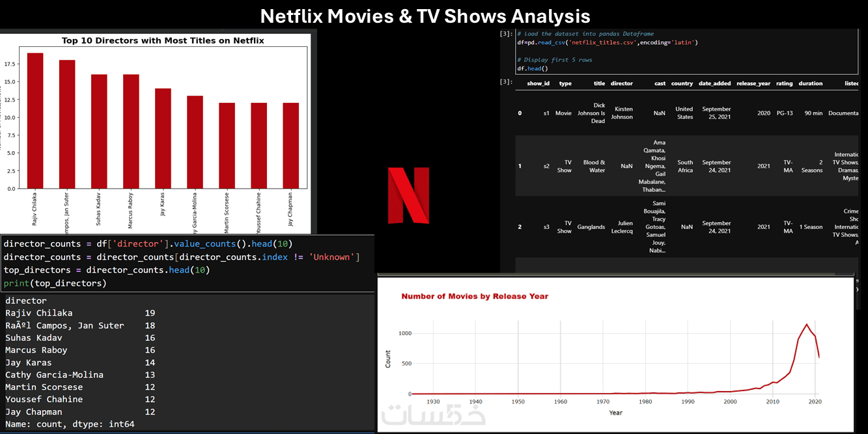Viewport: 868px width, 434px height.
Task: Click the South Africa country cell
Action: (685, 166)
